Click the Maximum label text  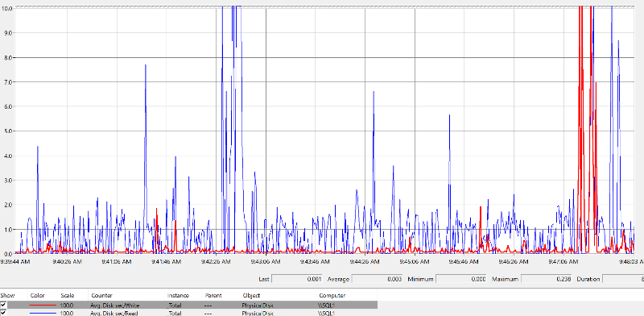click(x=505, y=279)
